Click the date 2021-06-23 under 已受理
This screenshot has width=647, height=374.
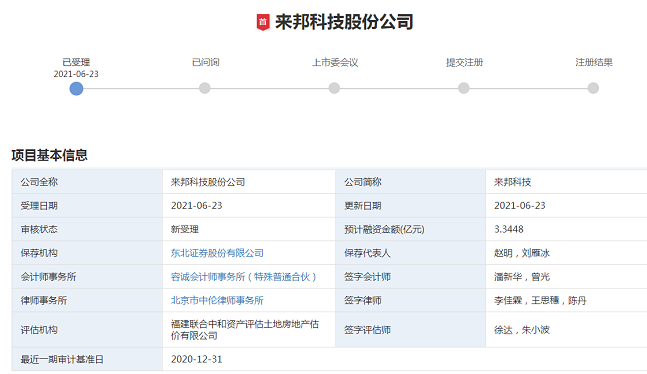click(76, 74)
